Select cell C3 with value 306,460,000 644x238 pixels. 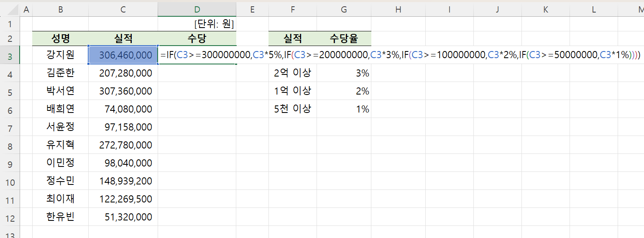(123, 55)
